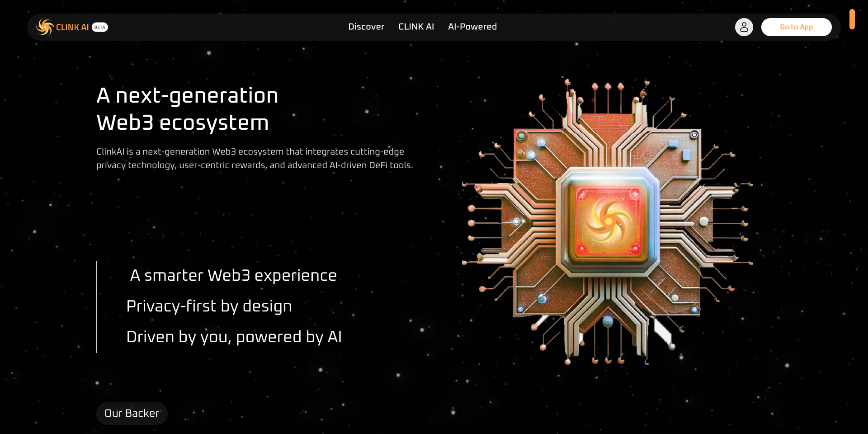
Task: Click the ClinkAI description paragraph
Action: click(254, 158)
